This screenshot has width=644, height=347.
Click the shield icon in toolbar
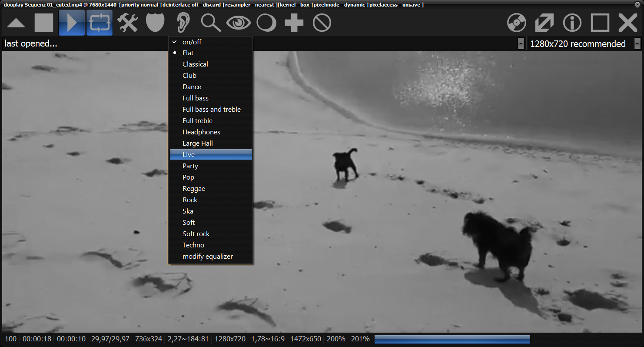click(x=155, y=23)
